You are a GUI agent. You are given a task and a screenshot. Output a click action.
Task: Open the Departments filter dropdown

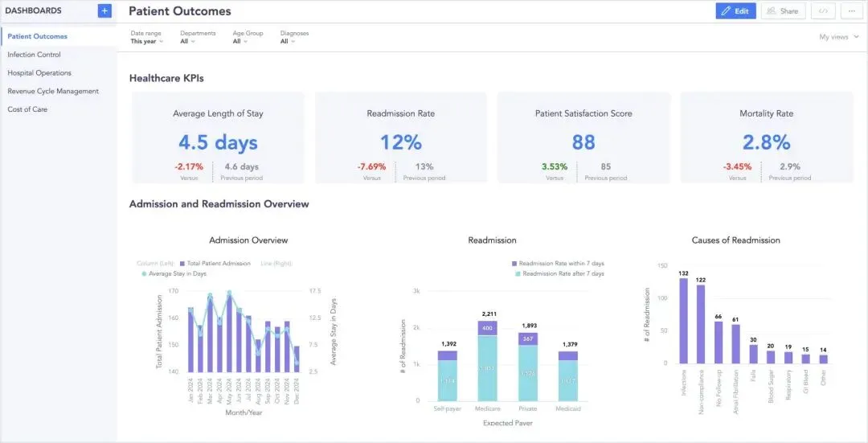pos(198,38)
